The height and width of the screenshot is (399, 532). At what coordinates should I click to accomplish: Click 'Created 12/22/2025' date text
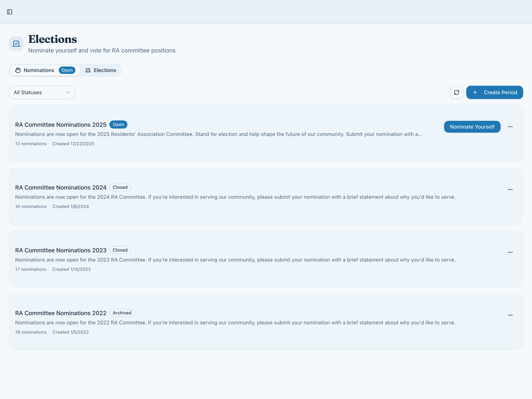pos(73,144)
